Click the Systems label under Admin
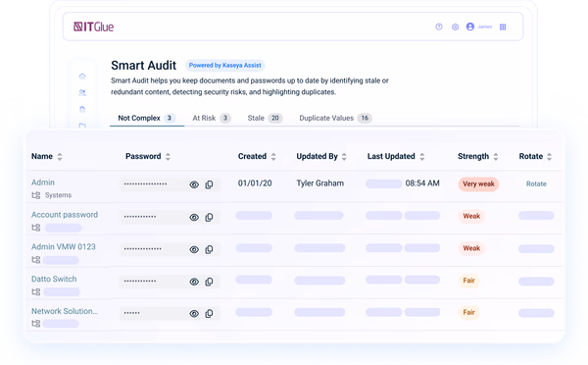Image resolution: width=588 pixels, height=365 pixels. click(58, 195)
